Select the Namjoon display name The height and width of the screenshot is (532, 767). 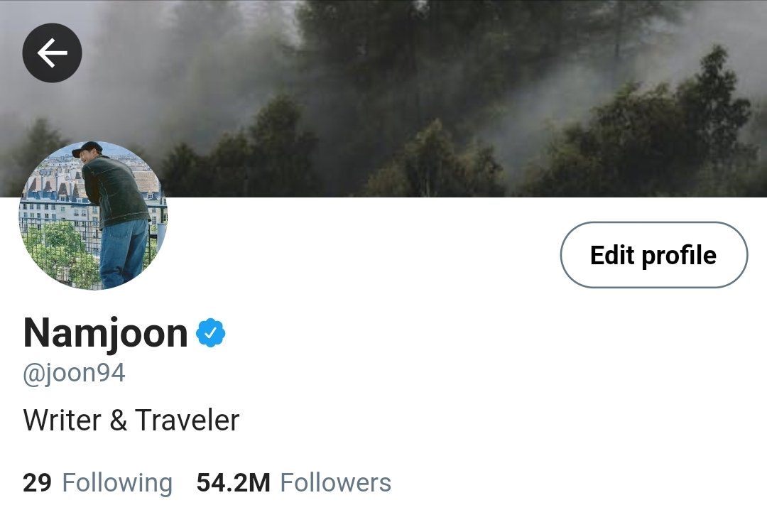[105, 333]
